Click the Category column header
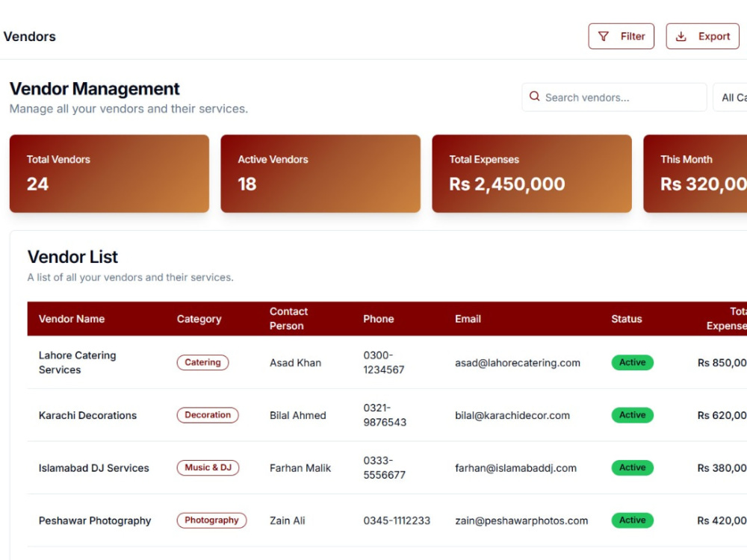 click(x=199, y=319)
